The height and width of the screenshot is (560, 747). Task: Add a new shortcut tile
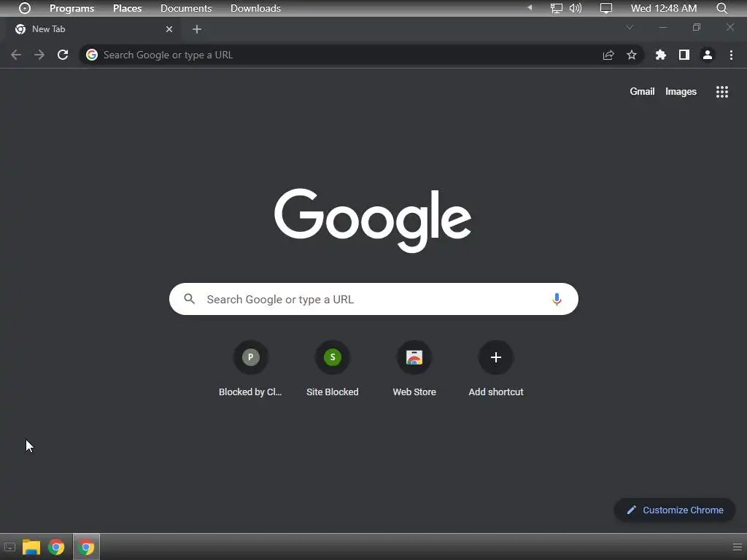pyautogui.click(x=496, y=369)
